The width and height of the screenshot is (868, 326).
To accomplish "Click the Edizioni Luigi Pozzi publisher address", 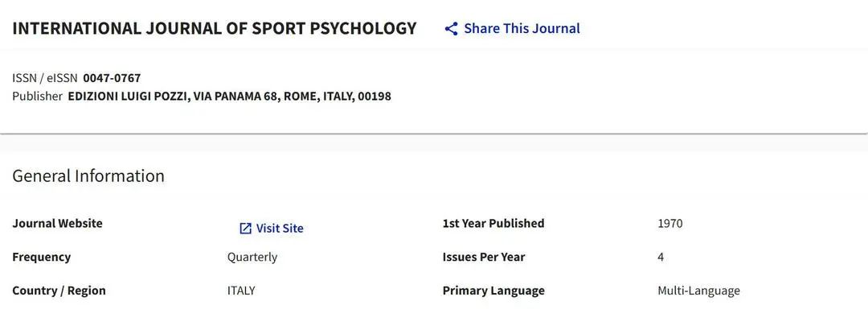I will [x=229, y=97].
